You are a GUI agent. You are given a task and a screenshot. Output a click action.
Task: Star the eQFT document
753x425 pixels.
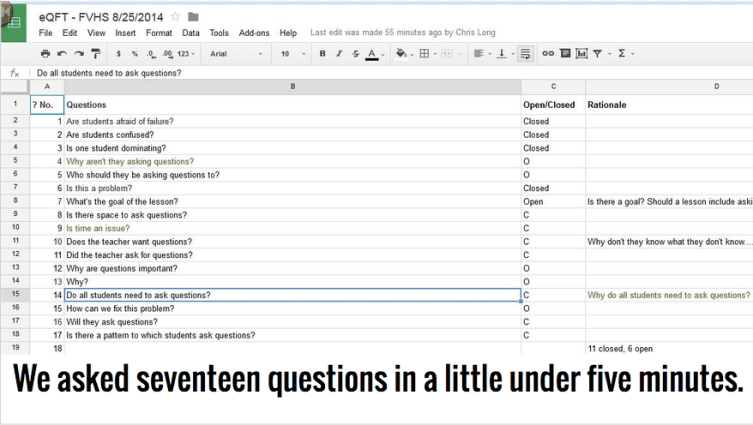click(x=175, y=17)
